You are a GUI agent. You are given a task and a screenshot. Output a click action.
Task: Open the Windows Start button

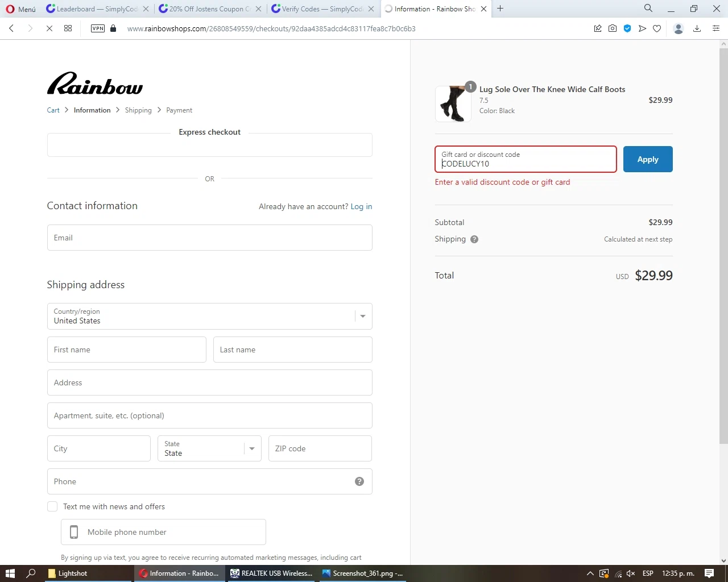click(10, 573)
